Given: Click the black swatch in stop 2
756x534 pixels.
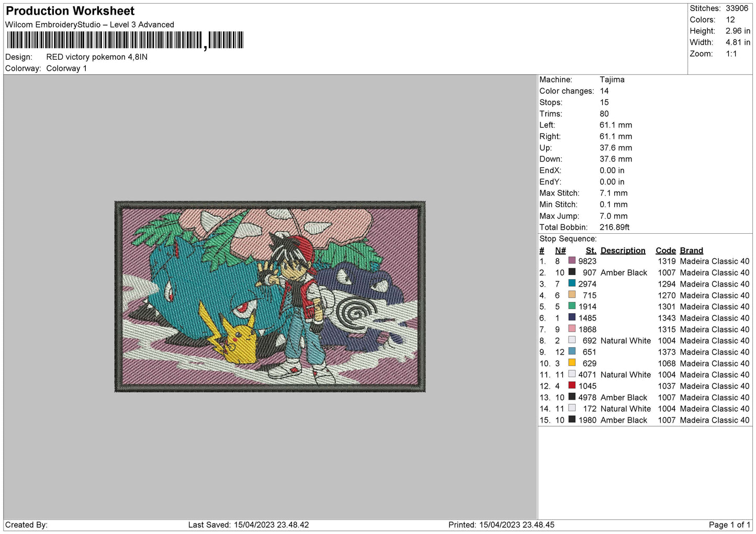Looking at the screenshot, I should (572, 272).
